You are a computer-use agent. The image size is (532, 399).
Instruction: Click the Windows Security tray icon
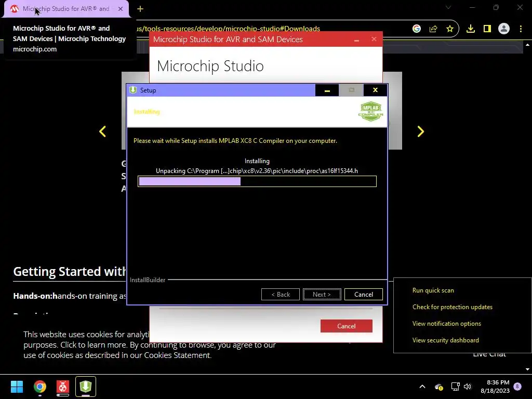438,387
